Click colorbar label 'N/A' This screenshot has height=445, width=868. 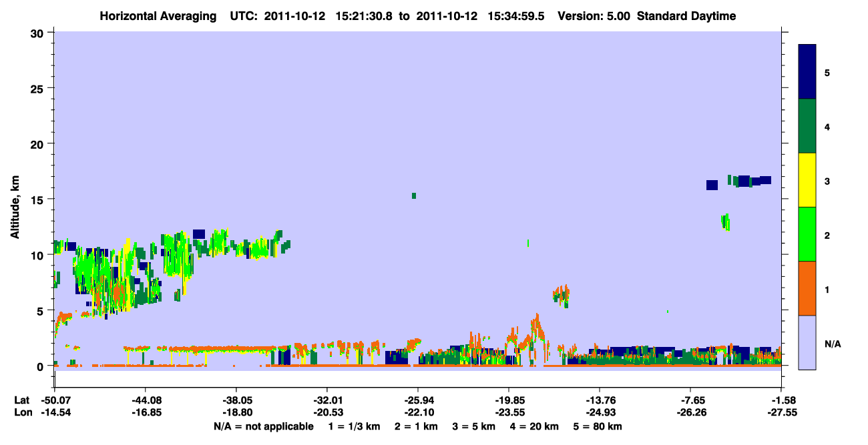[x=832, y=344]
